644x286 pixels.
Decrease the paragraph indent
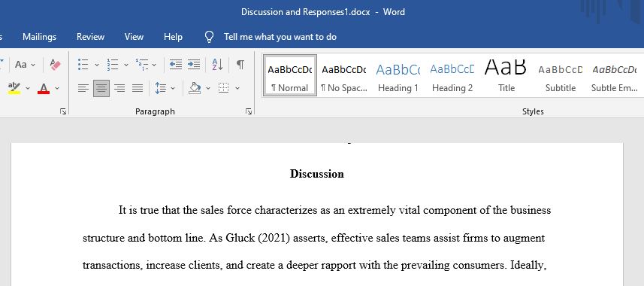coord(176,65)
